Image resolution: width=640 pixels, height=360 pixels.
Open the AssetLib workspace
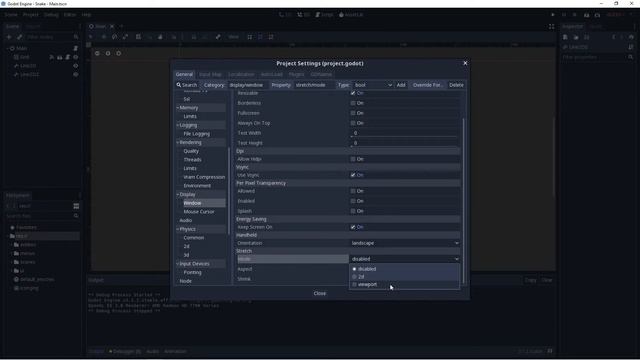[x=351, y=15]
